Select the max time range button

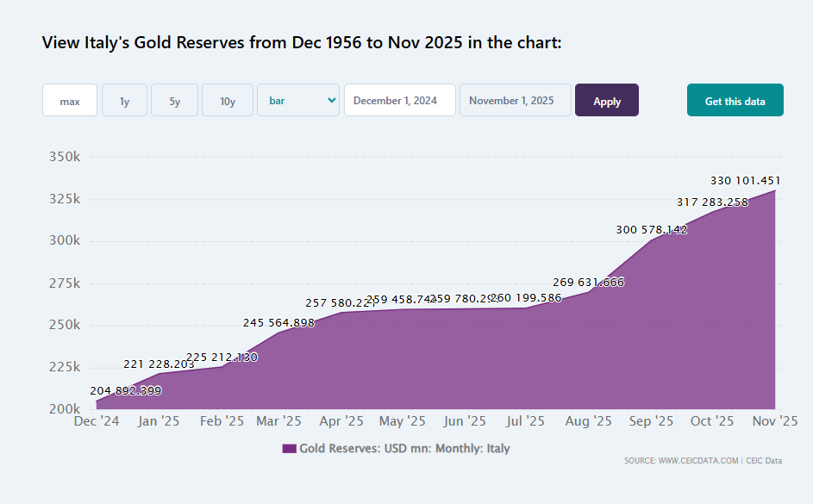pos(70,100)
